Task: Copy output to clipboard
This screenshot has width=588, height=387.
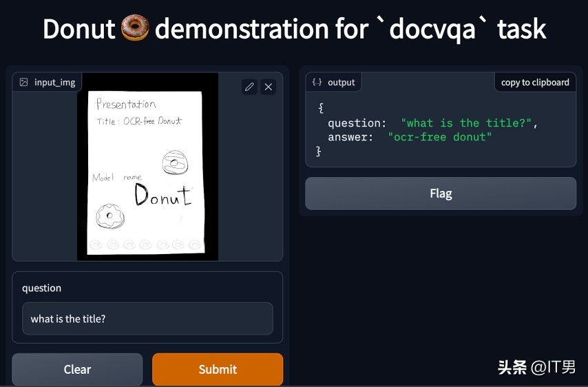Action: point(535,82)
